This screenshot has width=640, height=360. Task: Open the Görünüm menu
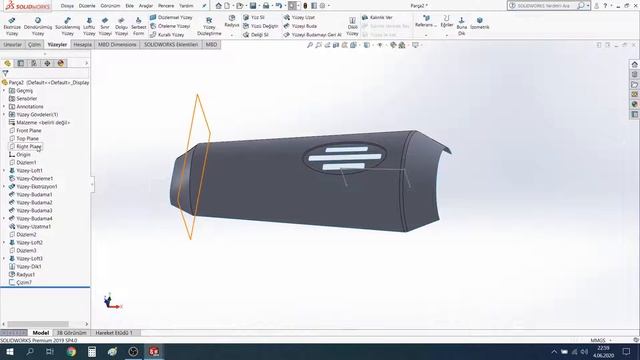coord(110,6)
